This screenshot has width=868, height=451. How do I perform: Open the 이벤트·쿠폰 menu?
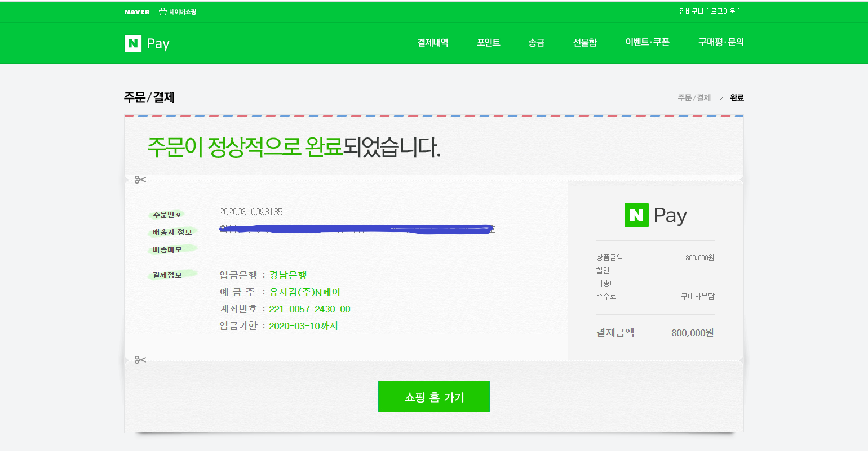pyautogui.click(x=648, y=42)
